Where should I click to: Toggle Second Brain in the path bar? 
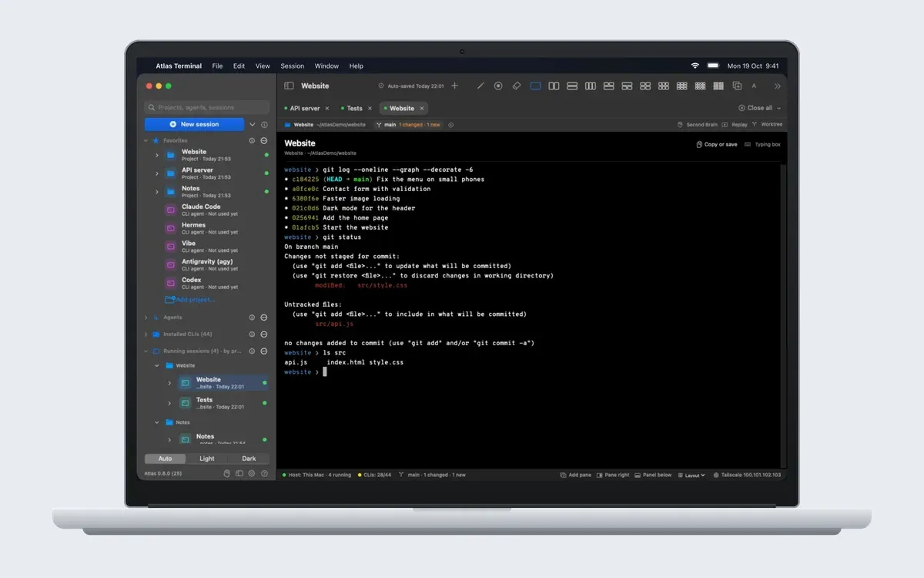(697, 125)
